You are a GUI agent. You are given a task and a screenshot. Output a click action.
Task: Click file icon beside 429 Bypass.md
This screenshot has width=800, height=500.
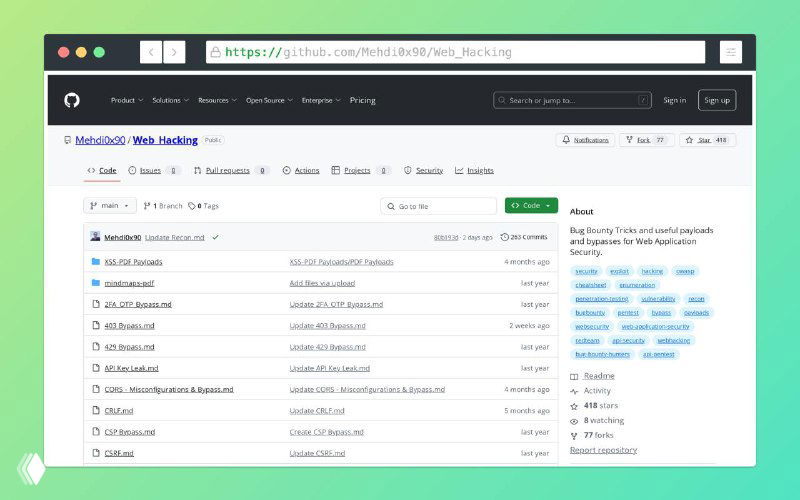pyautogui.click(x=95, y=346)
